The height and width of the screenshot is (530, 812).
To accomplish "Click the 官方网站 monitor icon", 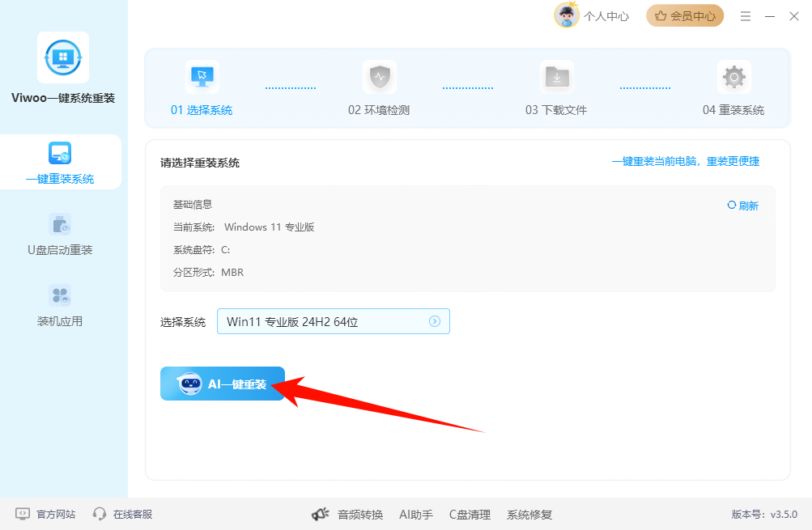I will [23, 514].
